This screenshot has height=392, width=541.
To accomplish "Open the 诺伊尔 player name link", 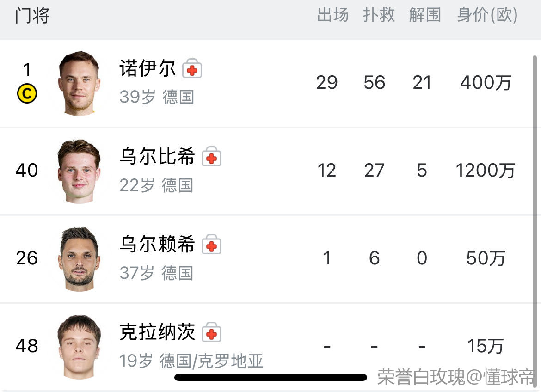I will pyautogui.click(x=148, y=69).
